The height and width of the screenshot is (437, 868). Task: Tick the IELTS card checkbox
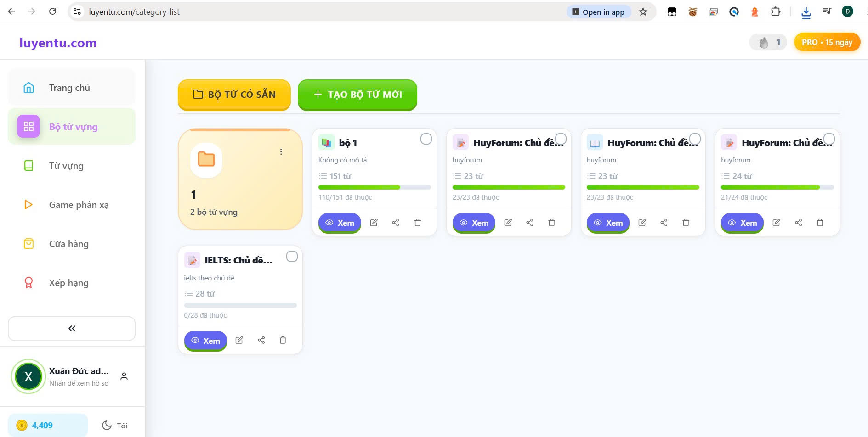tap(292, 257)
